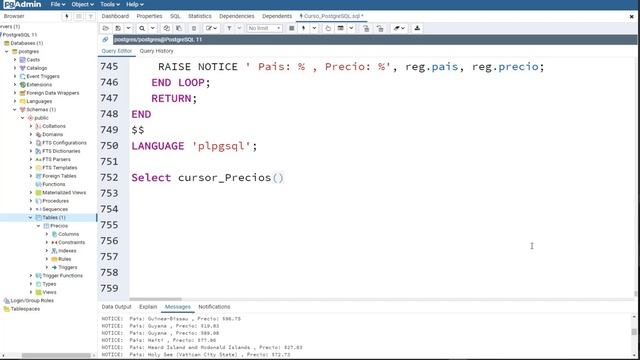Click the Tablespaces folder icon
This screenshot has width=640, height=360.
[7, 309]
